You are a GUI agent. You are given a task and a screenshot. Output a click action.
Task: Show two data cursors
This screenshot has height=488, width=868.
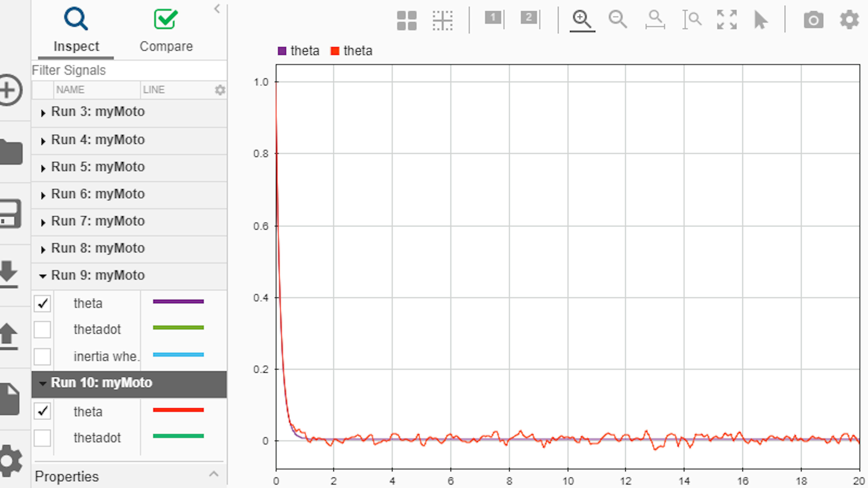click(530, 19)
